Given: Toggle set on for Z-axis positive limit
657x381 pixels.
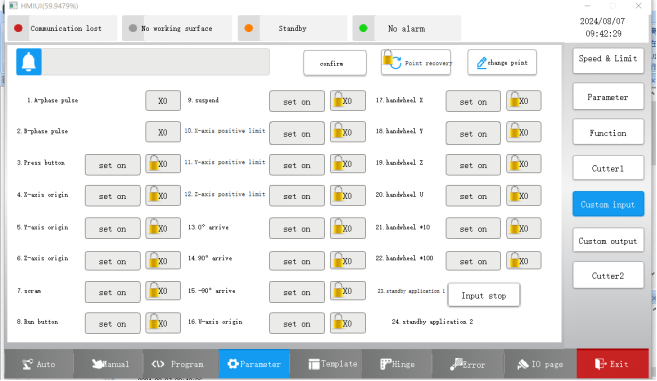Looking at the screenshot, I should coord(297,196).
